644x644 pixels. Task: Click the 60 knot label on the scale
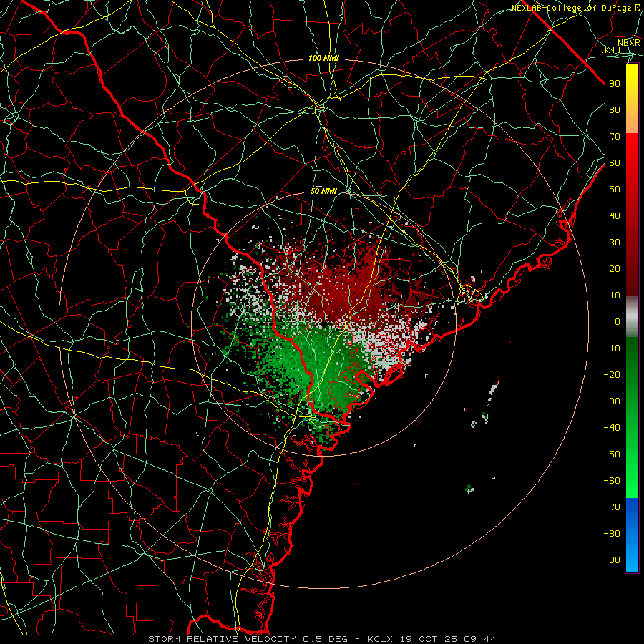click(615, 163)
